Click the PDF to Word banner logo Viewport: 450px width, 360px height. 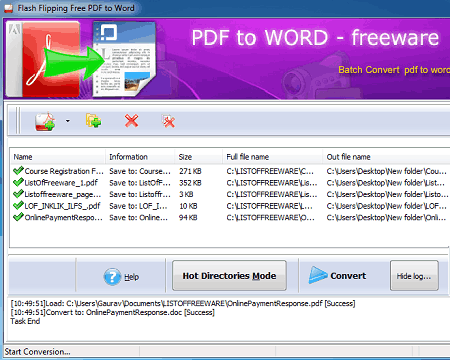[81, 59]
